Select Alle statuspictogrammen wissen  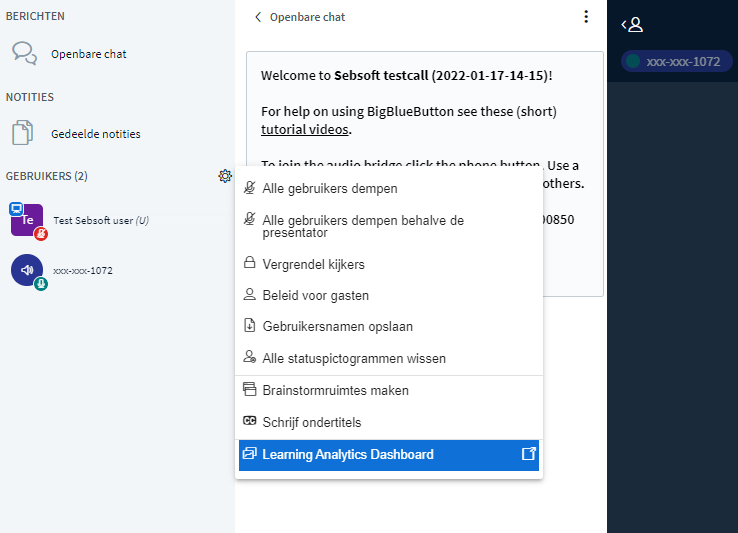[389, 358]
